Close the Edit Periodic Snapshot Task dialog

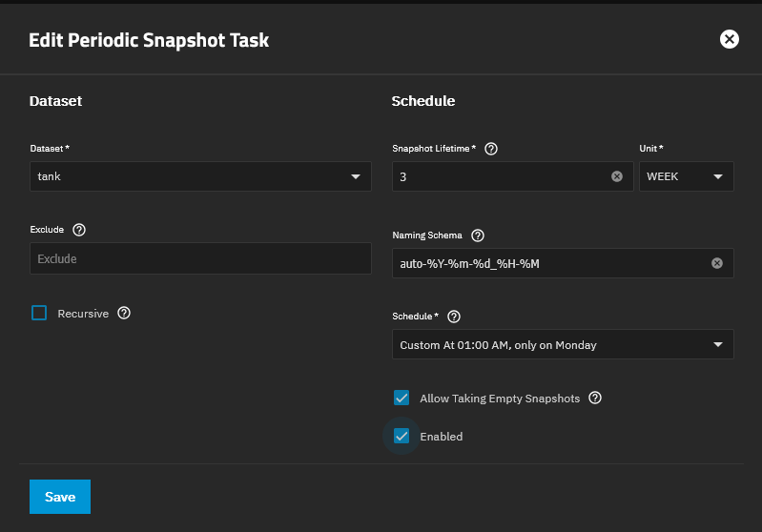[730, 39]
